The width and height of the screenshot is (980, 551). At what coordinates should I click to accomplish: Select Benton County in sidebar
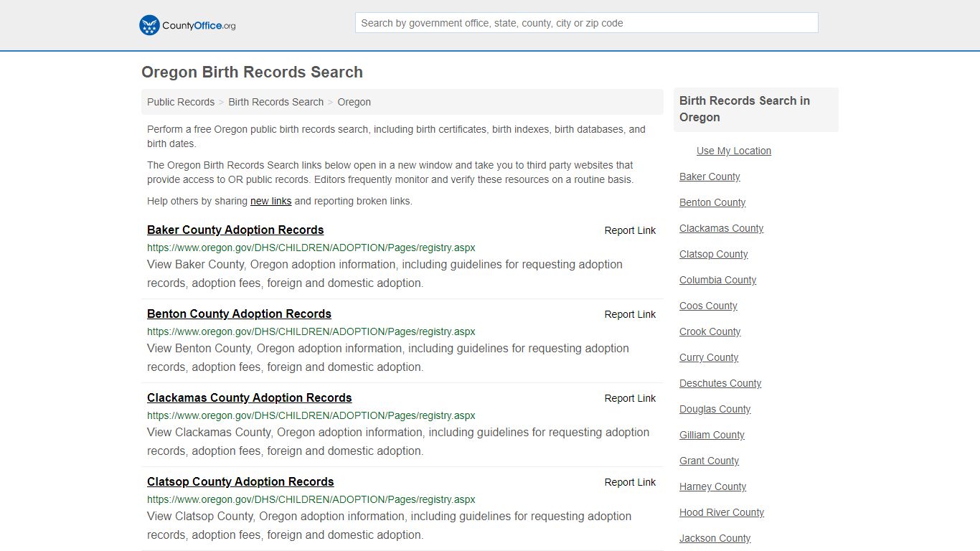[x=712, y=202]
